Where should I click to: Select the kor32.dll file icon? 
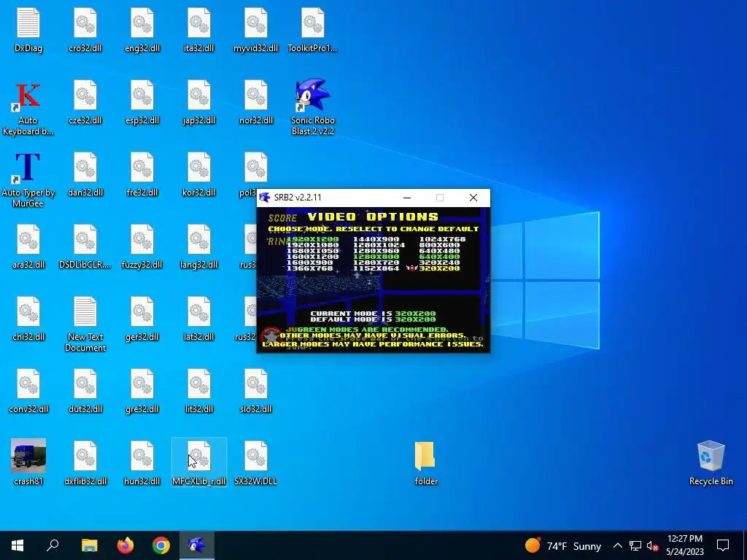(198, 168)
